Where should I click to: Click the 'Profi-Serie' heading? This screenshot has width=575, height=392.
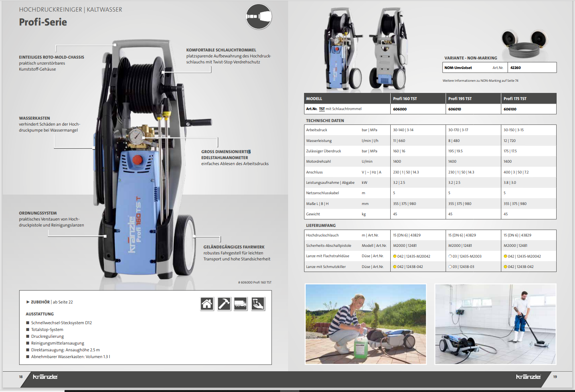click(x=43, y=22)
